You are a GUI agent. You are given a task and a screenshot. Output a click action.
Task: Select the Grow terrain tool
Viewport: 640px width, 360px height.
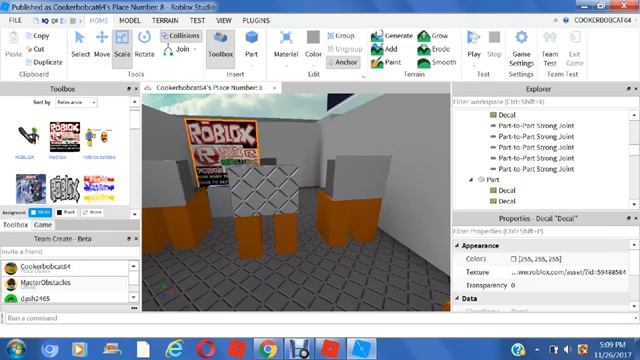point(433,36)
